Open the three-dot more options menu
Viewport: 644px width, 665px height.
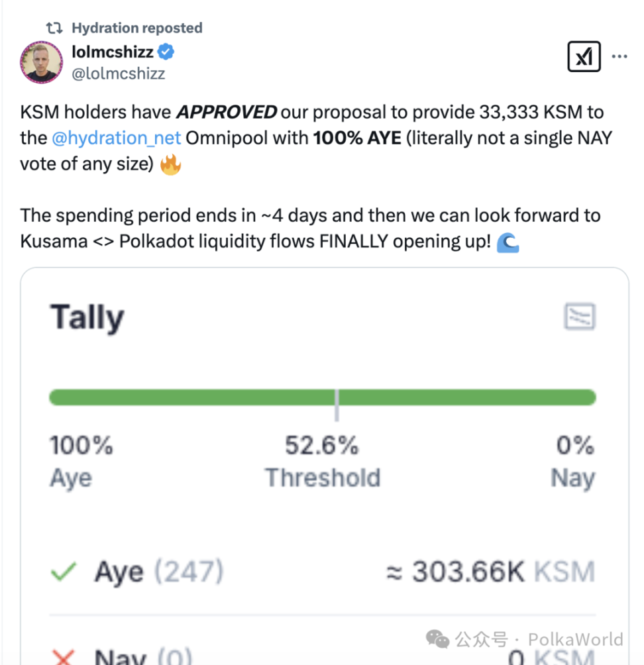[619, 57]
